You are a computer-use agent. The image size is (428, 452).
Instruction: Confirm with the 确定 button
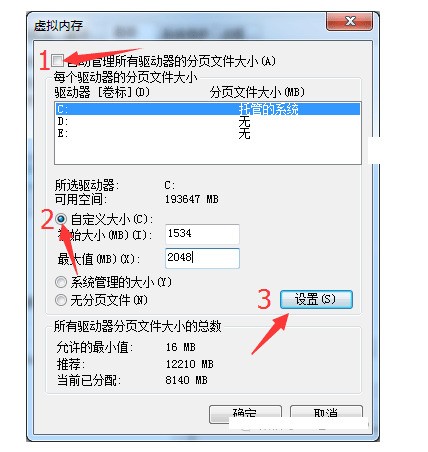(x=245, y=414)
